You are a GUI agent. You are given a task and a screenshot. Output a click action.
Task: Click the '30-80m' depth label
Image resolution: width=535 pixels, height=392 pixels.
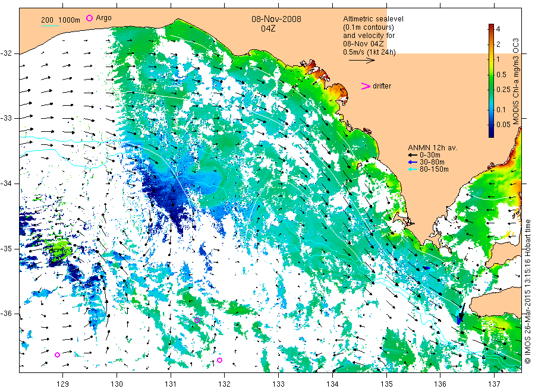[x=432, y=162]
